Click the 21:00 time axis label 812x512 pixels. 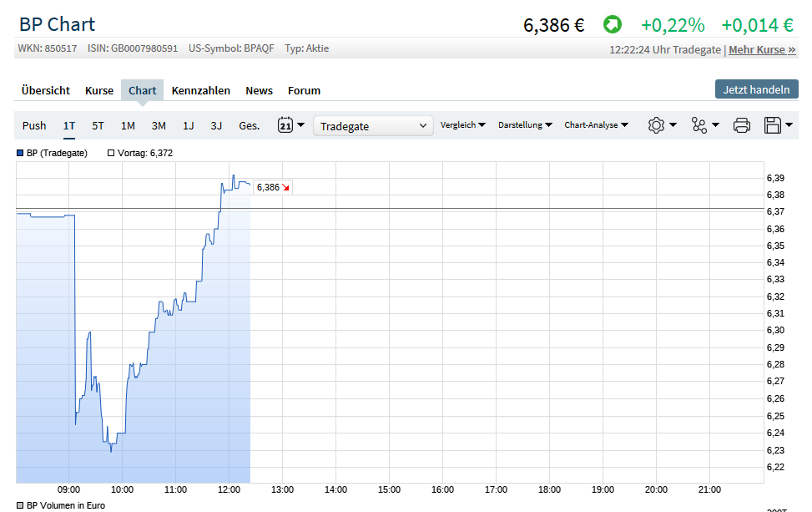(x=709, y=489)
